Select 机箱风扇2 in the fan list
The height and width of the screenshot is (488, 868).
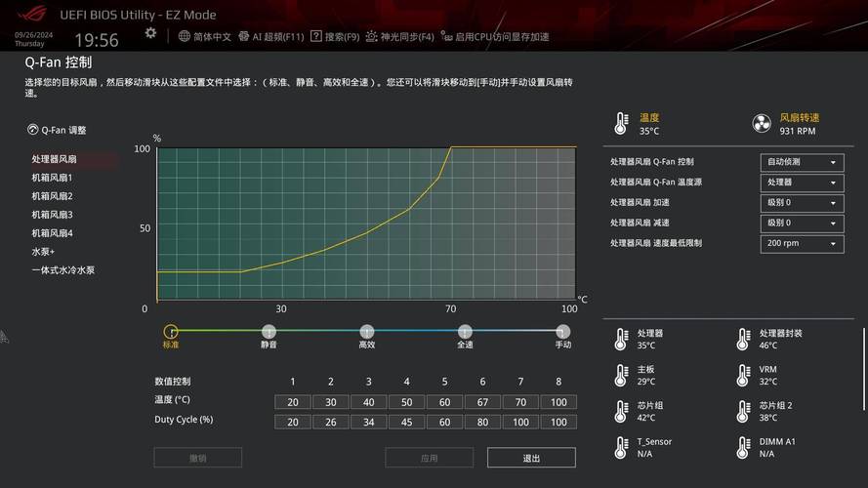[52, 196]
